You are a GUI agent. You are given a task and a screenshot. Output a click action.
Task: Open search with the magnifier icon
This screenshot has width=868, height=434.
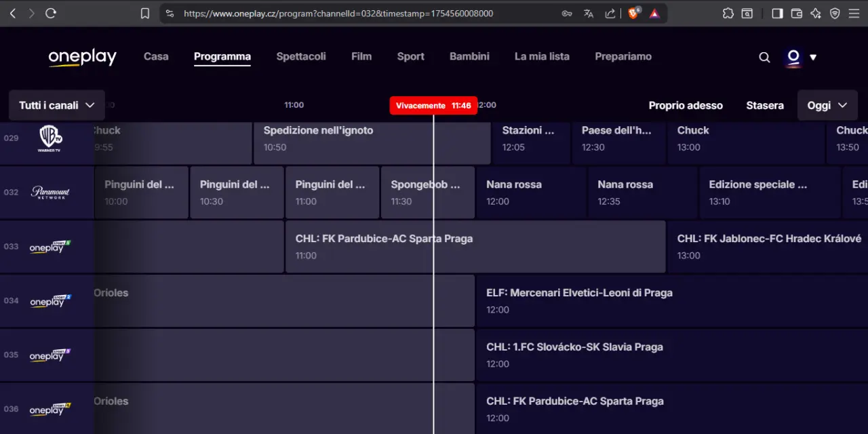[x=764, y=58]
